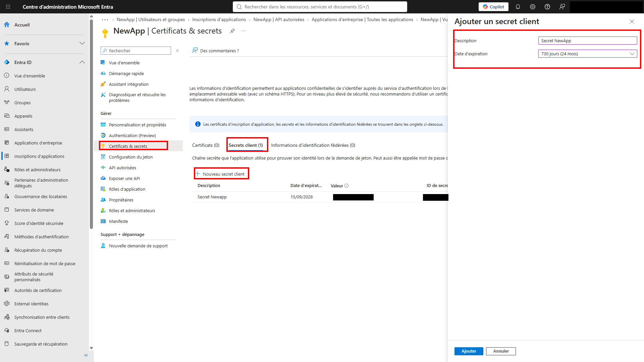Click Annuler in the secret panel
The width and height of the screenshot is (644, 362).
click(x=501, y=351)
